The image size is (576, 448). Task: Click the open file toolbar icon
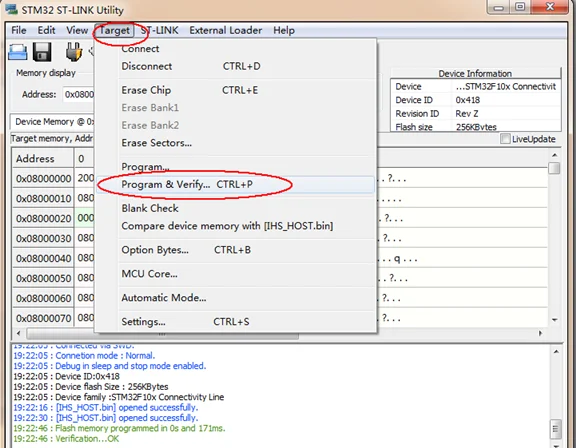coord(18,52)
